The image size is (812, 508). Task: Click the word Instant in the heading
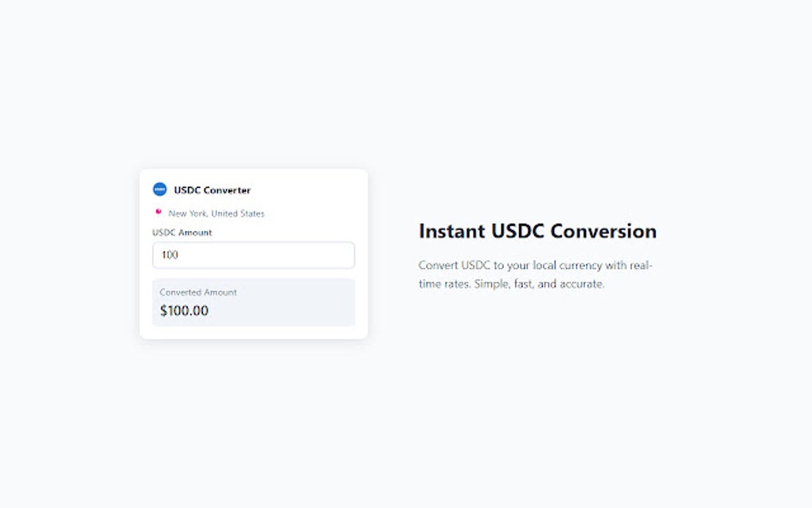pos(451,231)
